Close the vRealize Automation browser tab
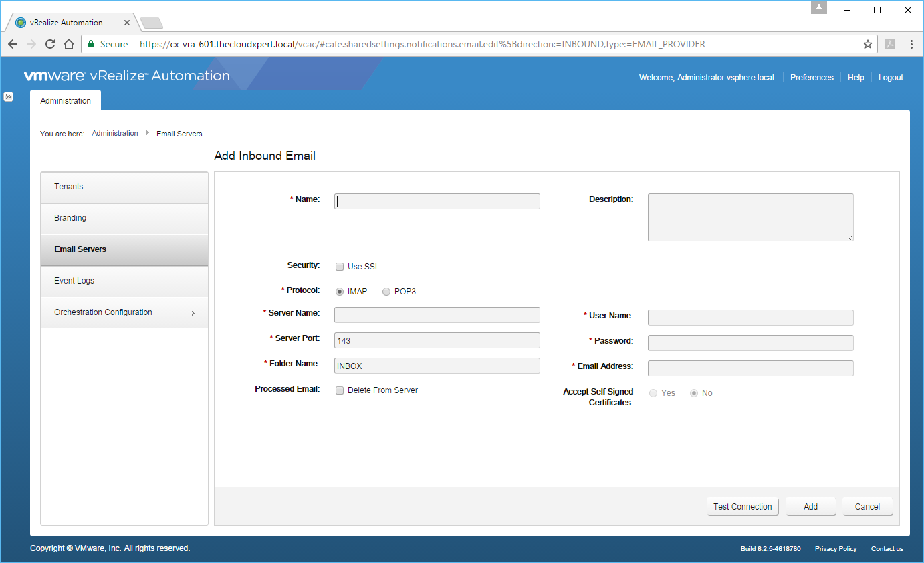This screenshot has height=563, width=924. (x=128, y=23)
